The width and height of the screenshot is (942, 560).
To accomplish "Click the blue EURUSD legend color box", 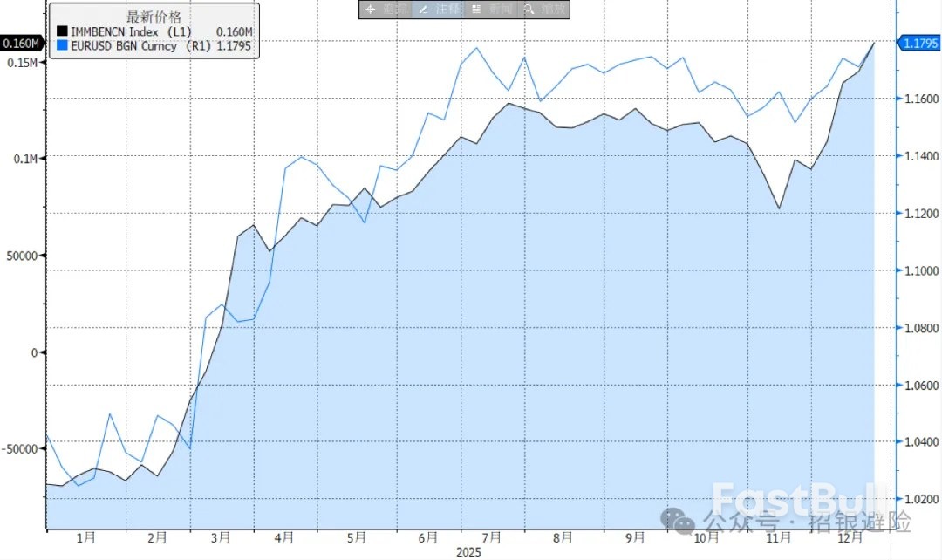I will [61, 45].
